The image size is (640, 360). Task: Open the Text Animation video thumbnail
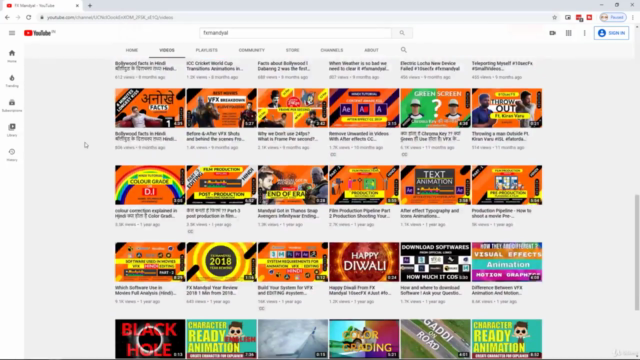tap(436, 185)
